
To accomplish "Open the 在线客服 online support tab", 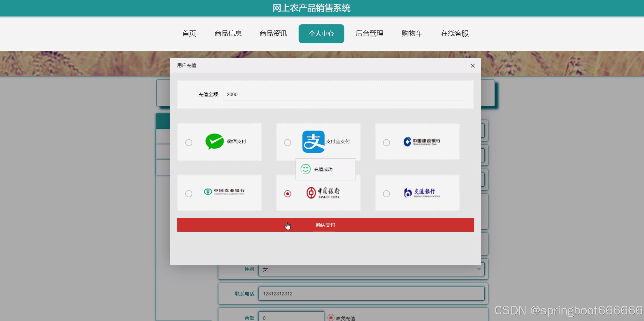I will [455, 34].
